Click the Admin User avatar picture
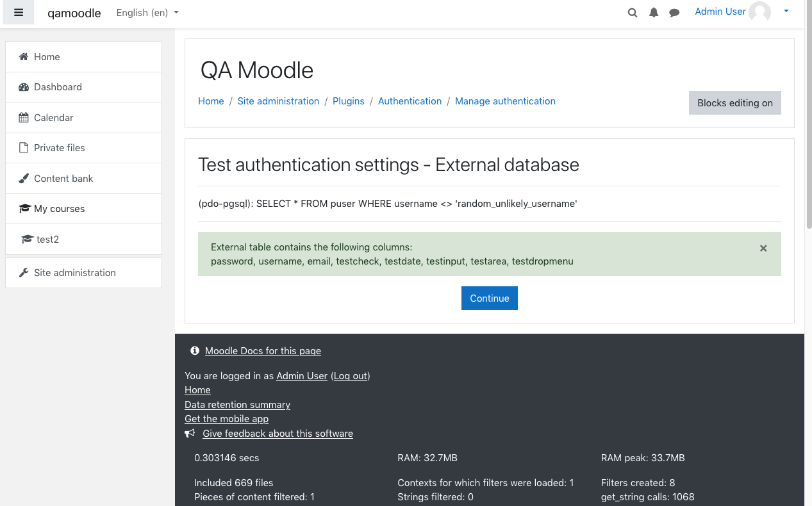812x506 pixels. point(760,12)
